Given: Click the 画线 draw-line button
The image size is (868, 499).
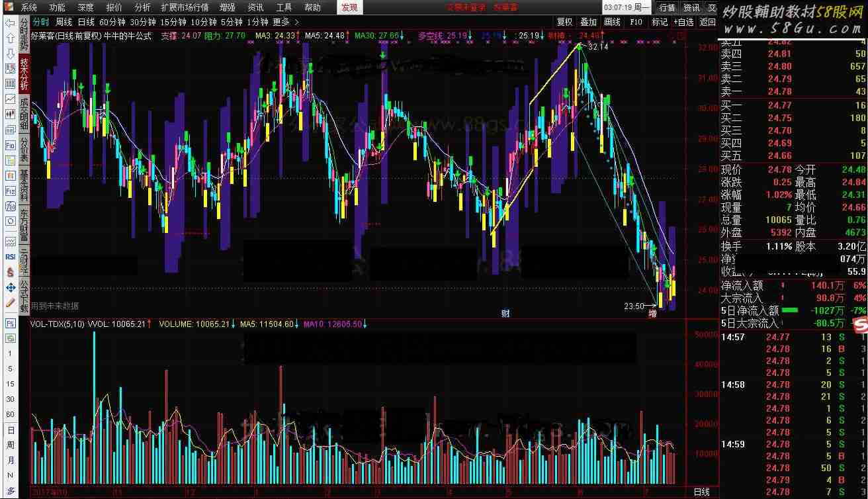Looking at the screenshot, I should (x=613, y=22).
